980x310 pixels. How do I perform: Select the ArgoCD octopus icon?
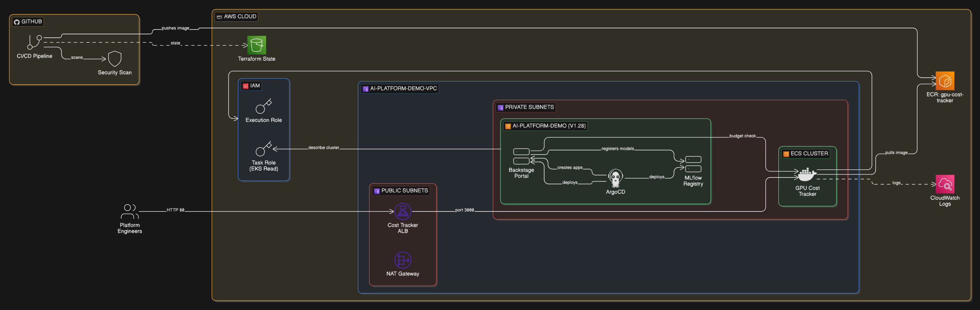615,178
